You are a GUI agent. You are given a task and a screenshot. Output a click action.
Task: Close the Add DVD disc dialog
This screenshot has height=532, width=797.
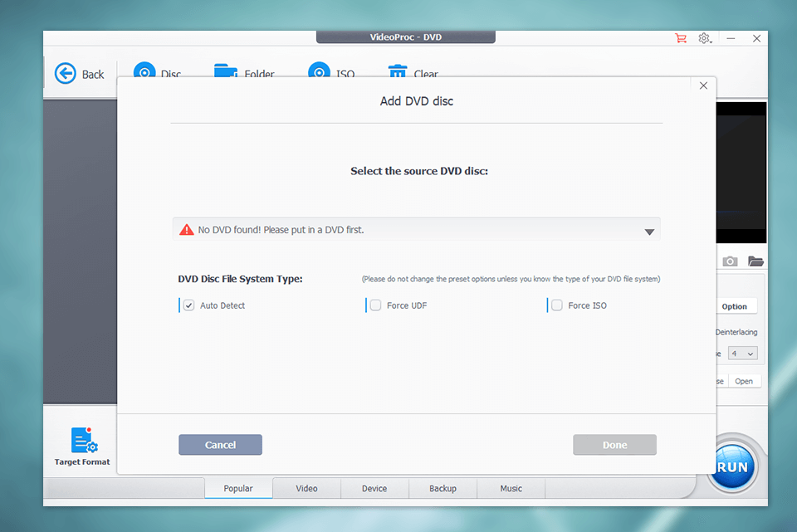[x=703, y=85]
